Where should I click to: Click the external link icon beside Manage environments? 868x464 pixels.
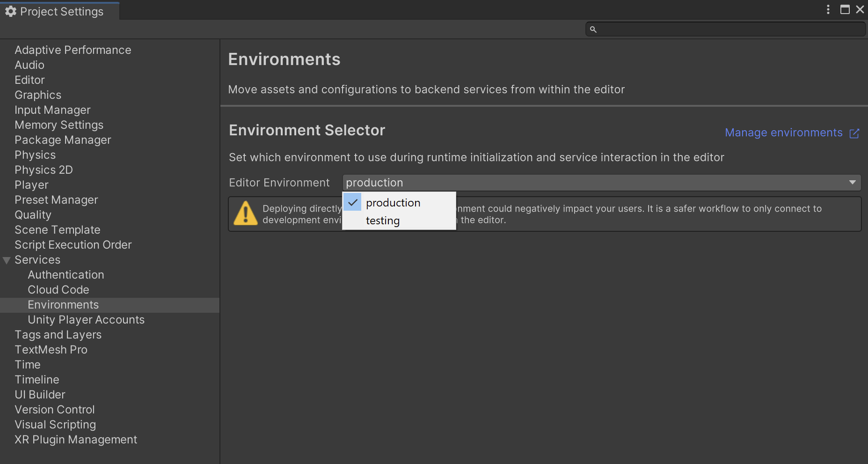pyautogui.click(x=854, y=133)
